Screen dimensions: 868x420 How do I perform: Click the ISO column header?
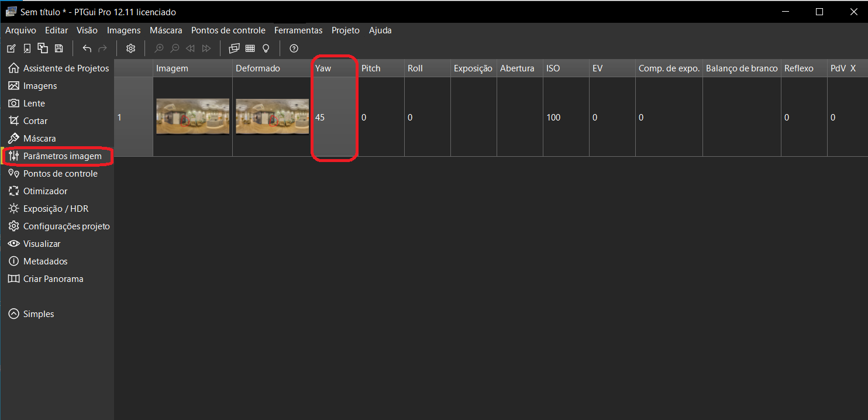(553, 68)
